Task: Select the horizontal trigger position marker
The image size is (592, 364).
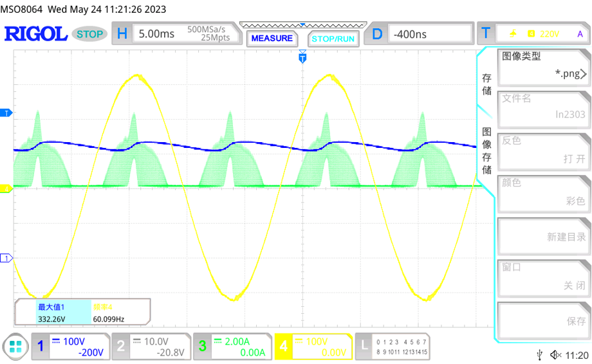Action: point(302,59)
